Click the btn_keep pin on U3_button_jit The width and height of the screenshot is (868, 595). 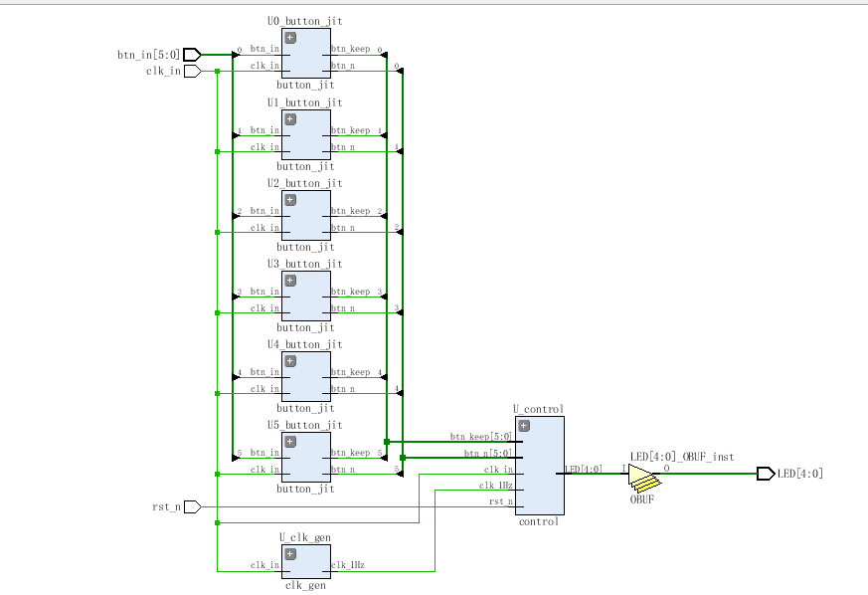tap(350, 292)
